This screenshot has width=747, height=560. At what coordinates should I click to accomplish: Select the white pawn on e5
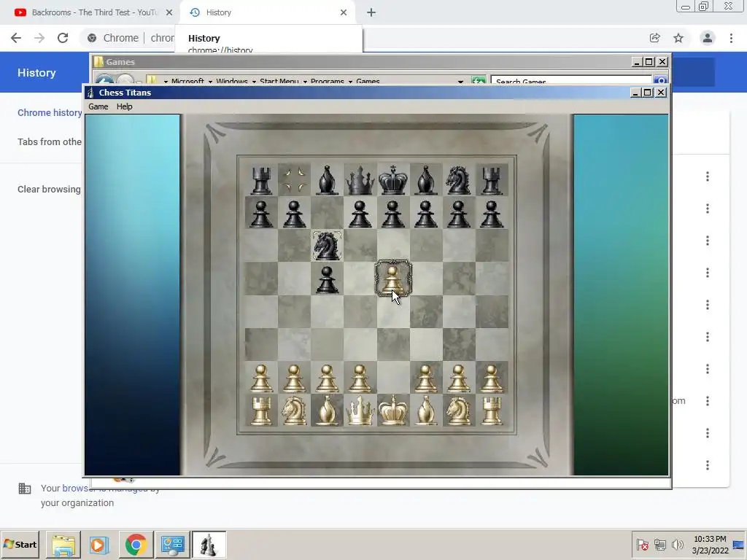click(393, 279)
